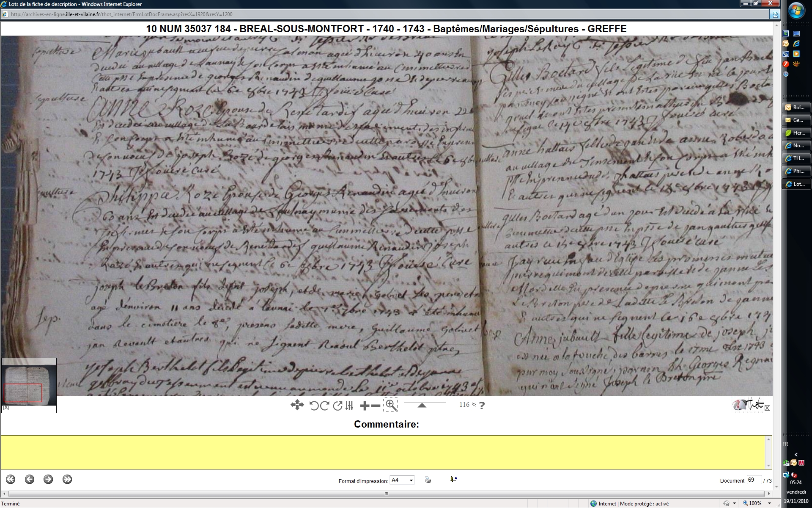812x508 pixels.
Task: Activate the magnifier zoom-area tool
Action: [x=391, y=405]
